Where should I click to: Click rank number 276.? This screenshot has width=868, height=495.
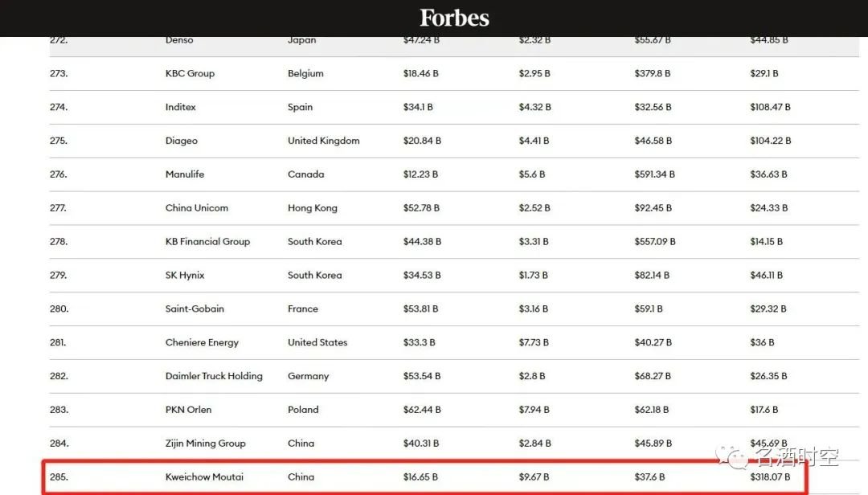59,174
